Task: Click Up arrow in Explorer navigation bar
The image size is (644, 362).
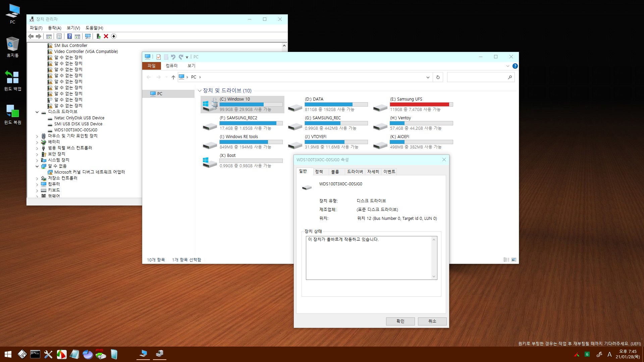Action: click(173, 77)
